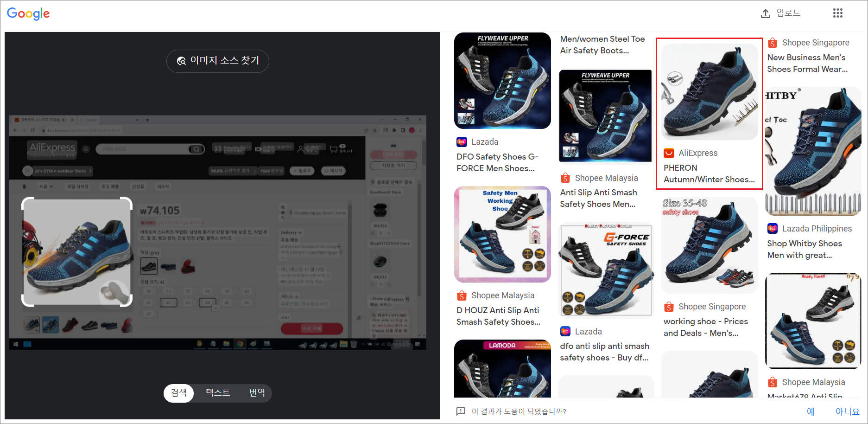The image size is (868, 424).
Task: Open the LAMODA shoe thumbnail
Action: pos(502,368)
